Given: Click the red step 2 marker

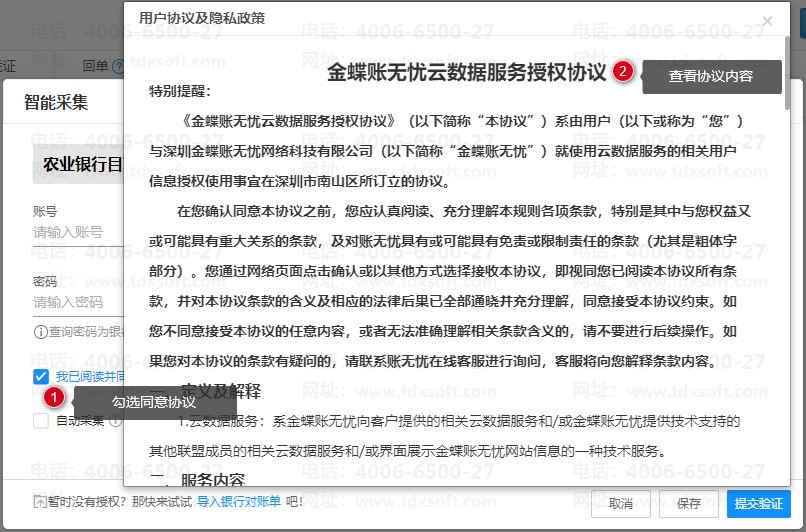Looking at the screenshot, I should (624, 71).
